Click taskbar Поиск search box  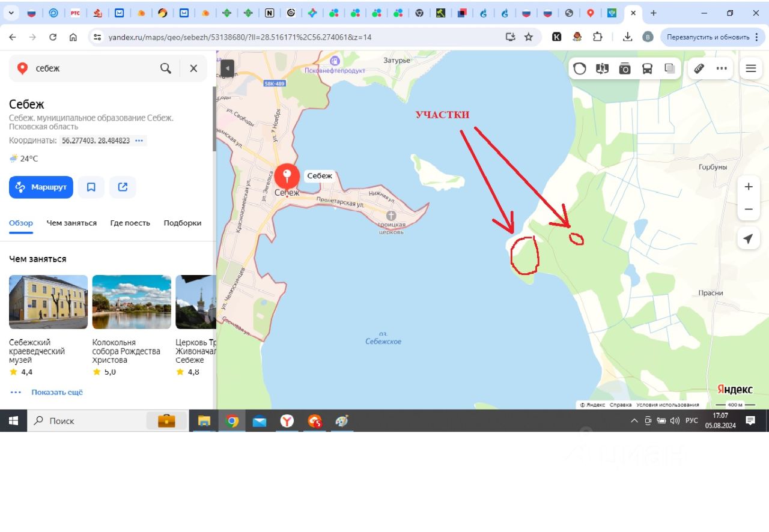(107, 421)
